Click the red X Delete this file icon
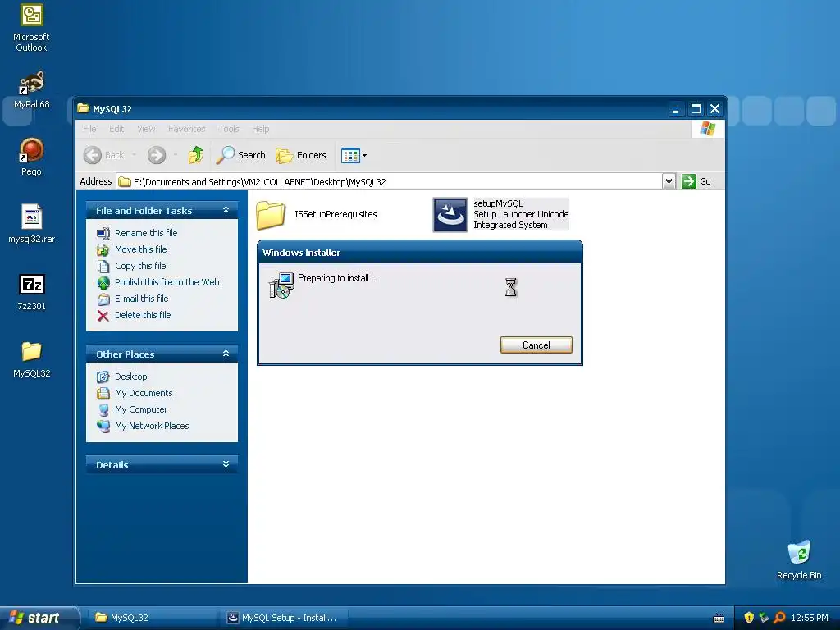The height and width of the screenshot is (630, 840). pyautogui.click(x=103, y=316)
